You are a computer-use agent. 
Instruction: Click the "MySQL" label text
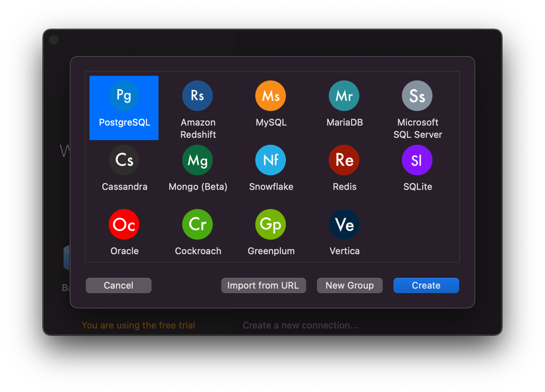(271, 122)
